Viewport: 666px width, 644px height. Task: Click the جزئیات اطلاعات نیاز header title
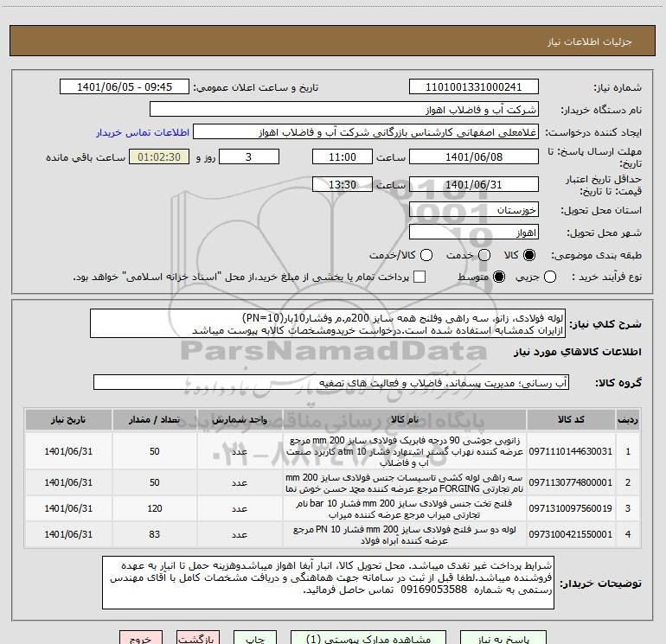click(x=589, y=41)
